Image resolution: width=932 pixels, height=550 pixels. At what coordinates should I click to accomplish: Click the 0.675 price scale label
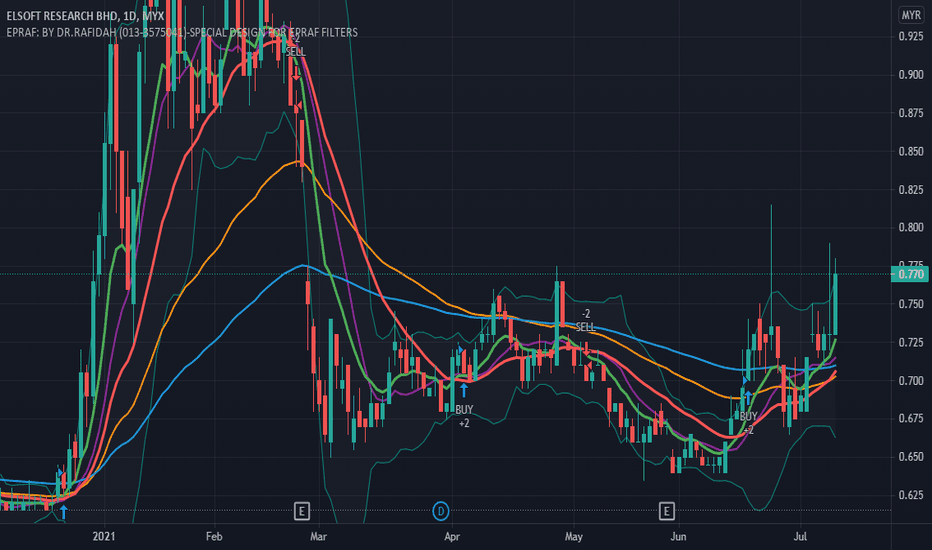point(911,418)
